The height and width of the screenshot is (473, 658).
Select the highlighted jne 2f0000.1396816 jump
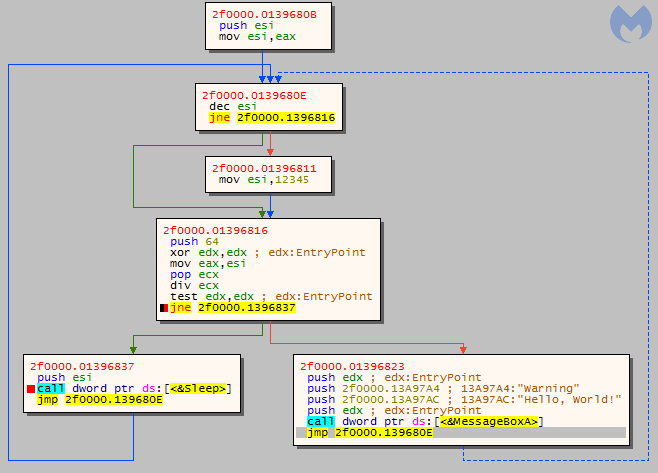[x=271, y=117]
